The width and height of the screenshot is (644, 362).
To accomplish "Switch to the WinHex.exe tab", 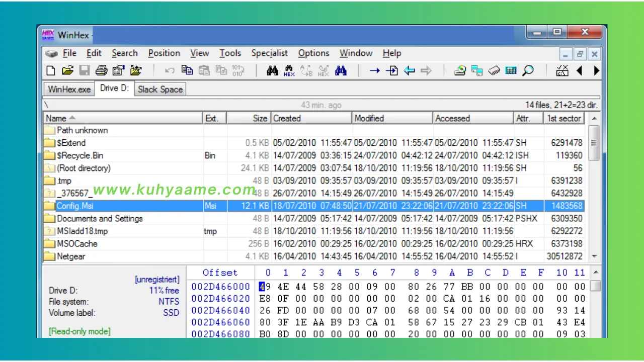I will pyautogui.click(x=69, y=89).
